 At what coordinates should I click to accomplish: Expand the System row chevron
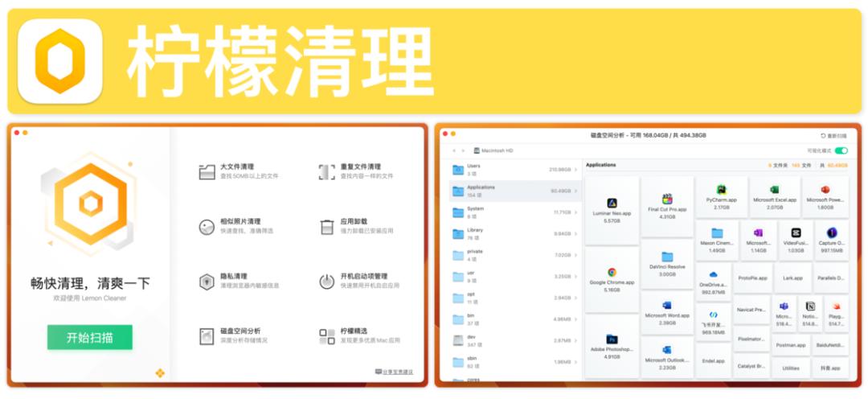(576, 212)
